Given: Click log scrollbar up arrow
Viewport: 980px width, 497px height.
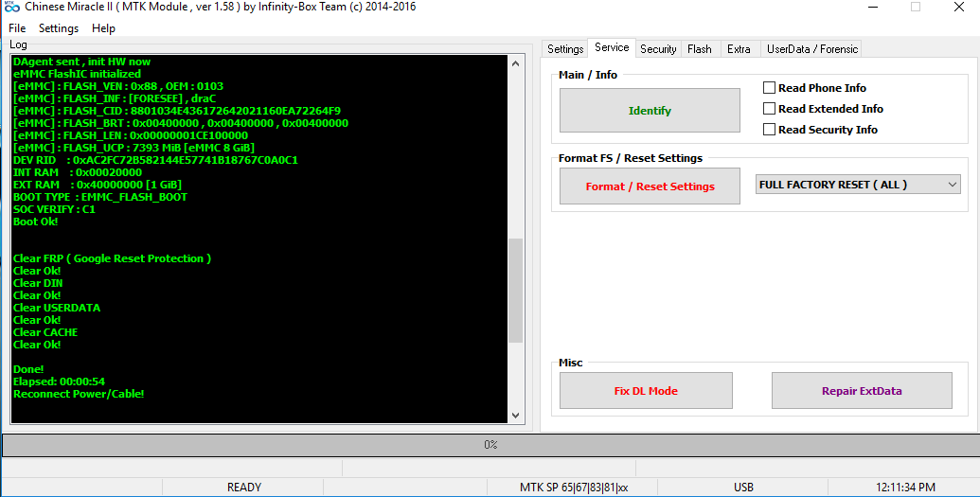Looking at the screenshot, I should pos(516,63).
